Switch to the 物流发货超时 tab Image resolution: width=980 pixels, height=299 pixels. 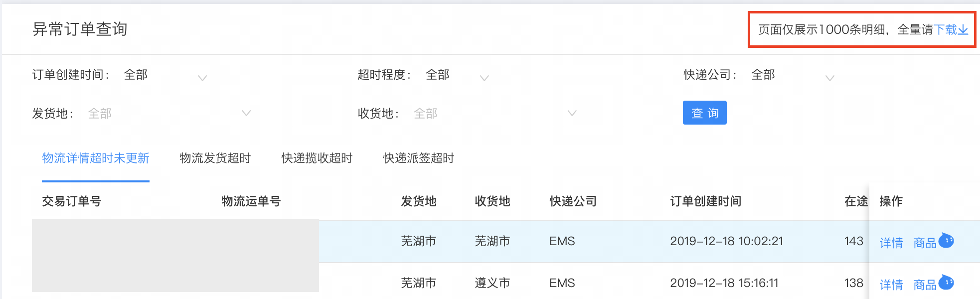point(215,158)
